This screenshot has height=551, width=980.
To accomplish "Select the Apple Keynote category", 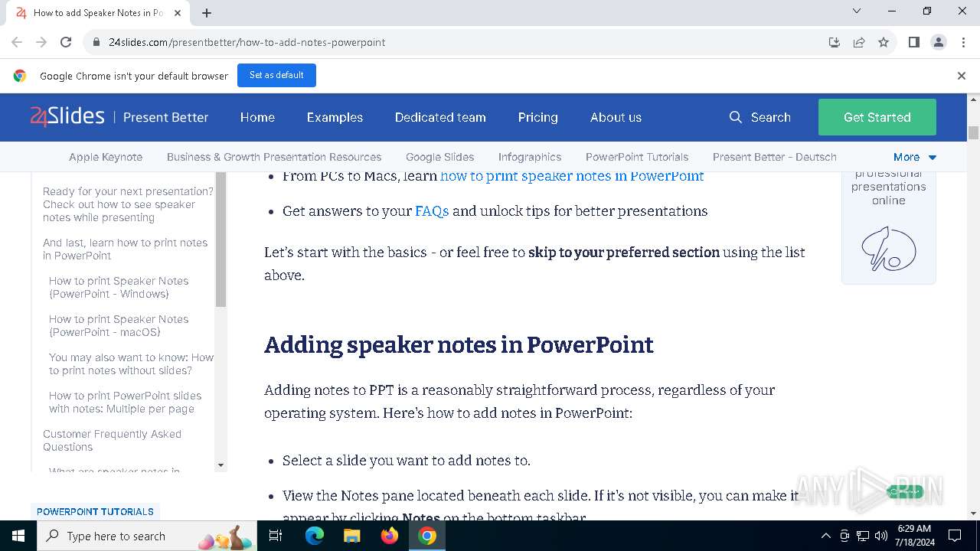I will click(106, 157).
